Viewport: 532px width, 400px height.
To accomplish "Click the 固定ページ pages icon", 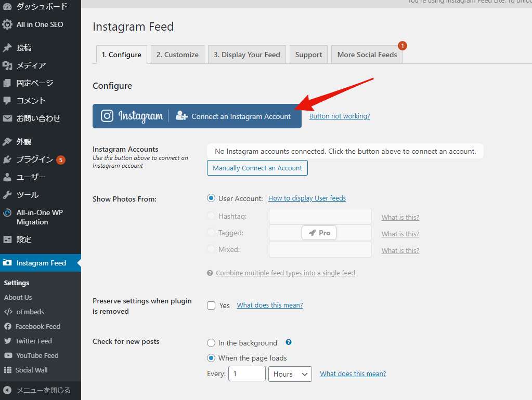I will pos(7,83).
